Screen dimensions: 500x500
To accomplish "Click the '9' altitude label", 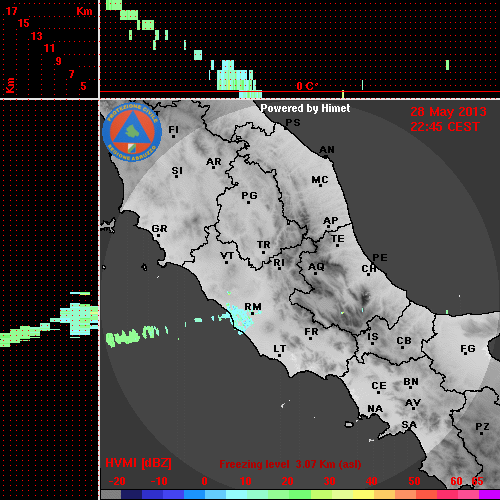I will tap(59, 61).
